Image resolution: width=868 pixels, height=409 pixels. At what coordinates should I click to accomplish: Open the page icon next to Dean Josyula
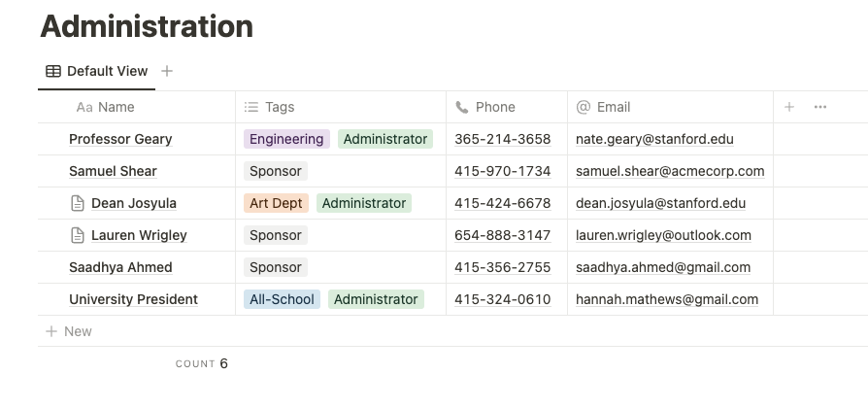(x=78, y=203)
